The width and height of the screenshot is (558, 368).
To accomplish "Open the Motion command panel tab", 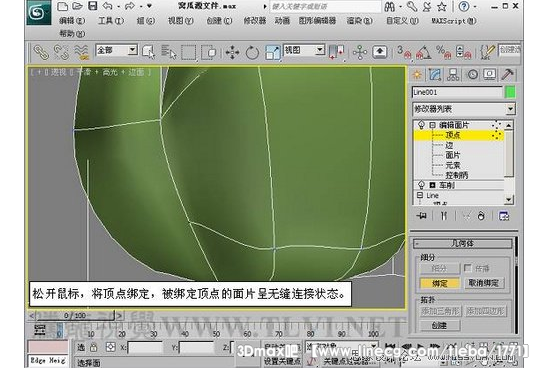I will pyautogui.click(x=472, y=74).
